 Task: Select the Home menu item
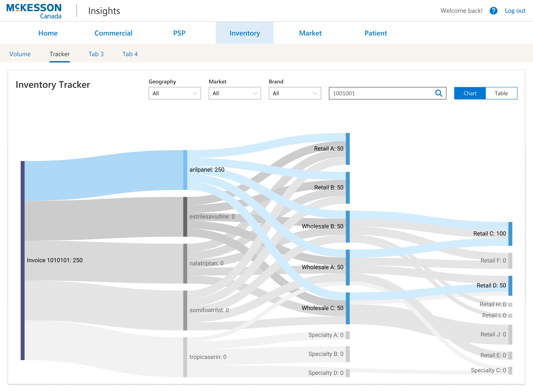pos(48,33)
